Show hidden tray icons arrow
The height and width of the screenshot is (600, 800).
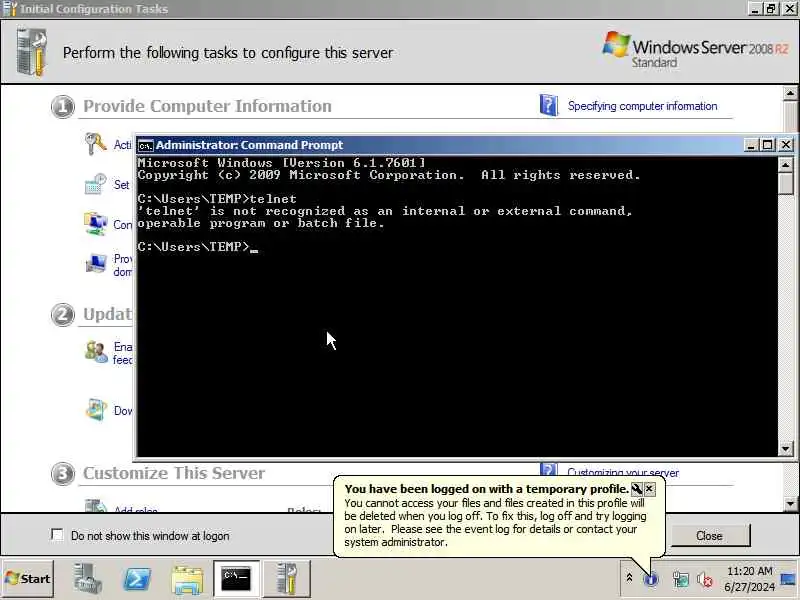click(x=629, y=578)
